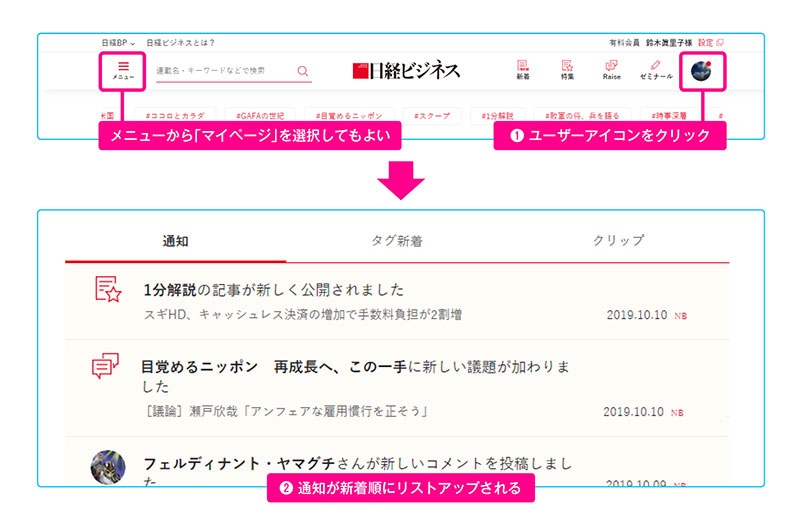Open the 設定 link
This screenshot has height=526, width=800.
point(706,43)
